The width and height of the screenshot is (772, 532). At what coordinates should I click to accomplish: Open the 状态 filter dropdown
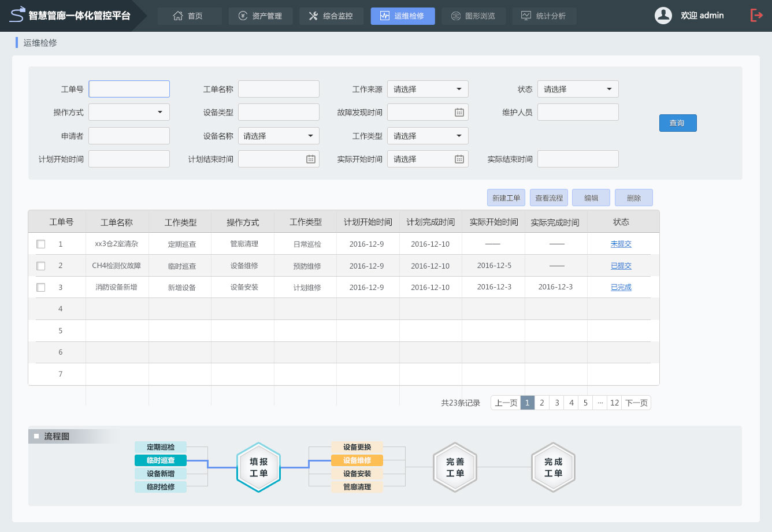[578, 90]
